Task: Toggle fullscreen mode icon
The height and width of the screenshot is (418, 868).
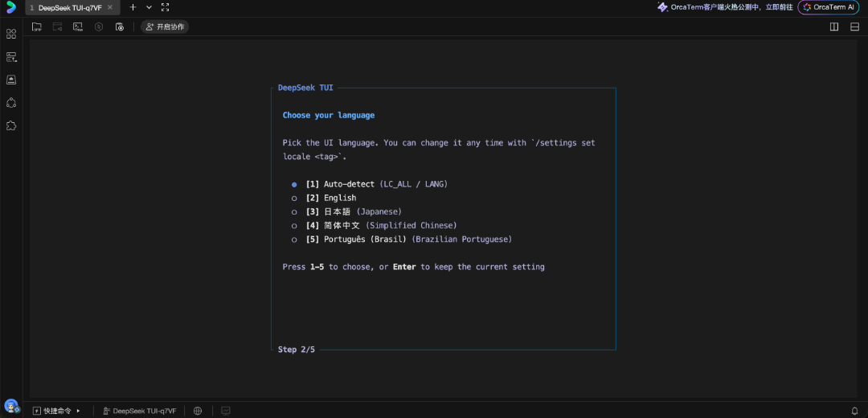Action: point(165,7)
